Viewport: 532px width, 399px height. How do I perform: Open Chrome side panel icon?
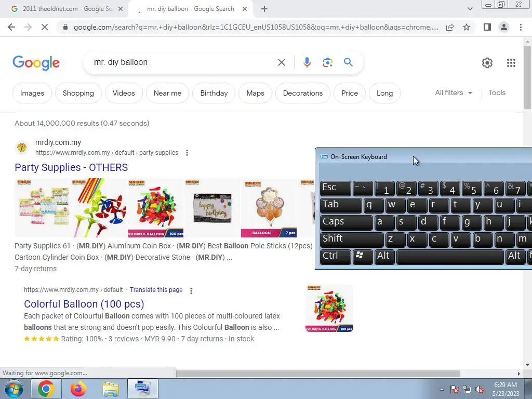click(487, 27)
